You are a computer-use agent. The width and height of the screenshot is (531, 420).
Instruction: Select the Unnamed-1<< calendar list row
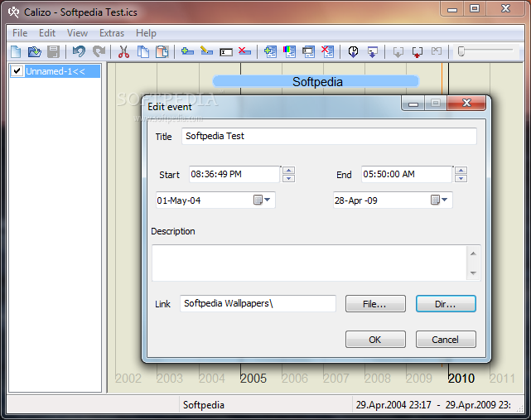(56, 71)
